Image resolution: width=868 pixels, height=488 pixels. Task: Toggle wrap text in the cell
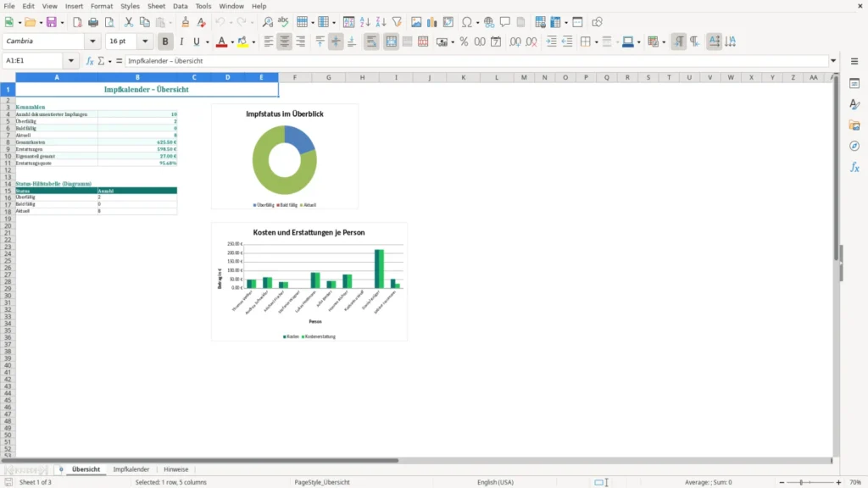371,42
